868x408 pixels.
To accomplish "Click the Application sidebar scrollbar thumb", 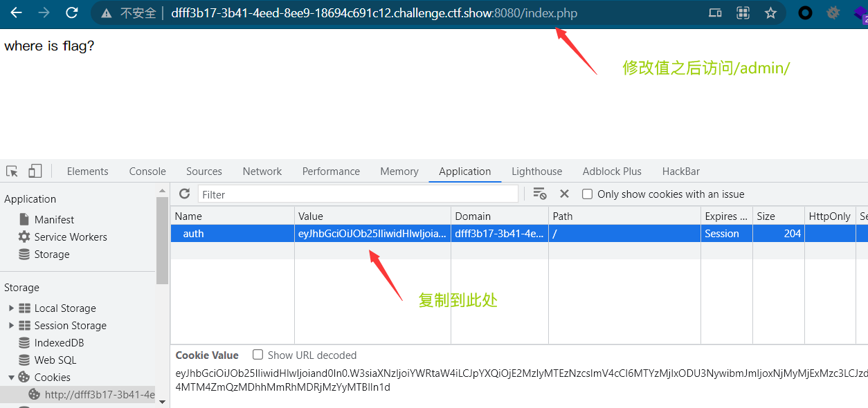I will click(x=162, y=241).
